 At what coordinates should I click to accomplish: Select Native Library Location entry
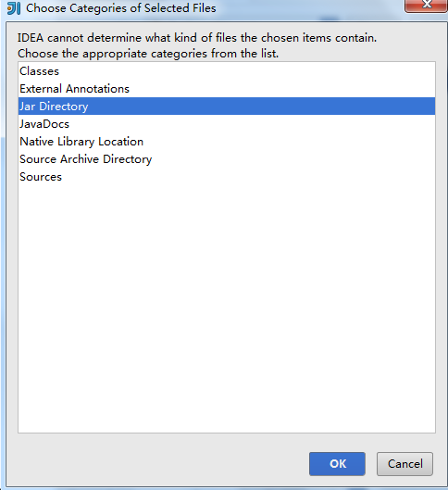[x=227, y=142]
